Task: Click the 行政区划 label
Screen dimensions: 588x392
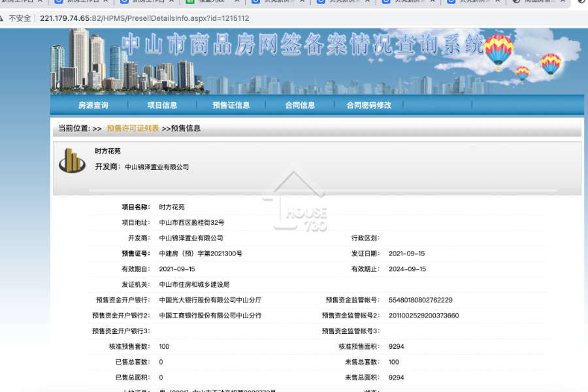Action: pyautogui.click(x=365, y=238)
